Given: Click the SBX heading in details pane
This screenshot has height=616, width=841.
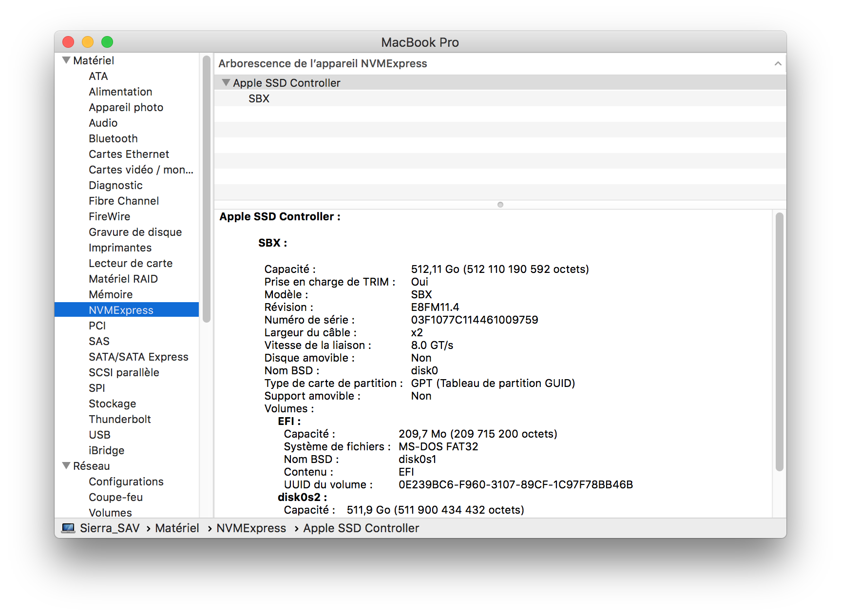Looking at the screenshot, I should click(x=272, y=243).
